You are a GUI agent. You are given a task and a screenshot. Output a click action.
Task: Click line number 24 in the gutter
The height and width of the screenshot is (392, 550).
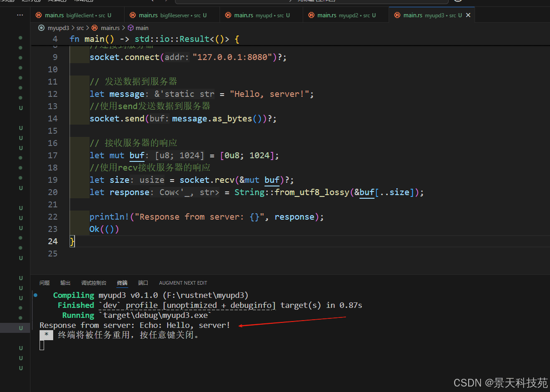click(53, 241)
